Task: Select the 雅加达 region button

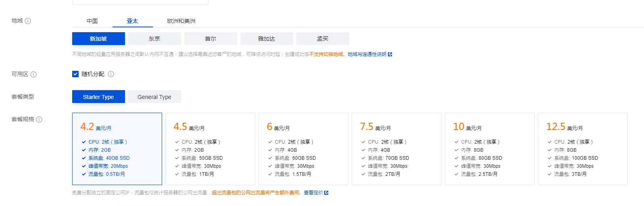Action: (x=267, y=39)
